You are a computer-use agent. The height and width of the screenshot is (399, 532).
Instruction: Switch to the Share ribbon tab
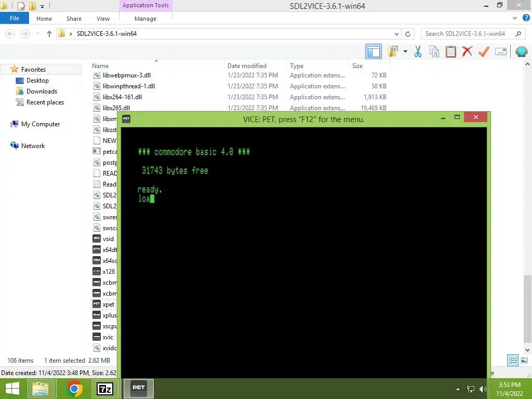click(74, 19)
